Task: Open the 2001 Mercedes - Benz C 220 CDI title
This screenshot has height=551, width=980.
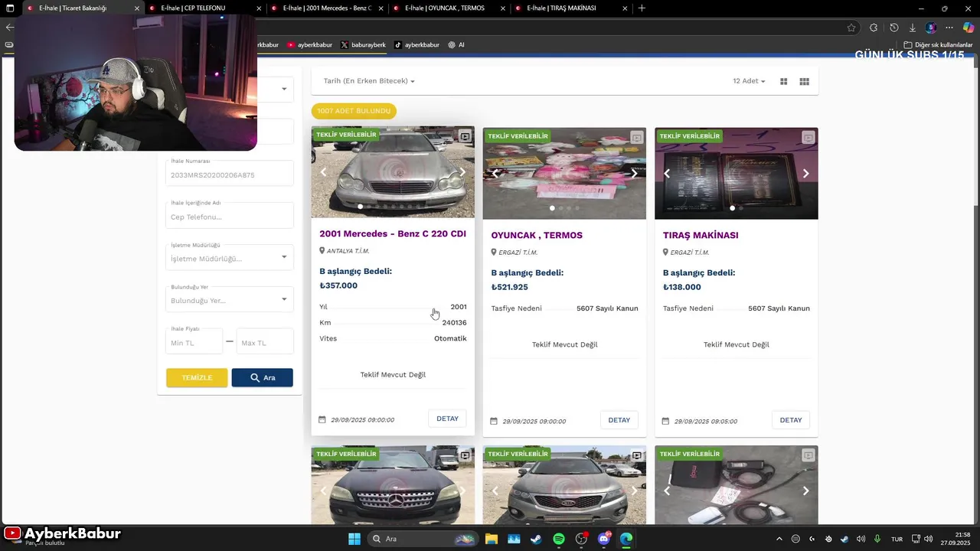Action: [x=393, y=234]
